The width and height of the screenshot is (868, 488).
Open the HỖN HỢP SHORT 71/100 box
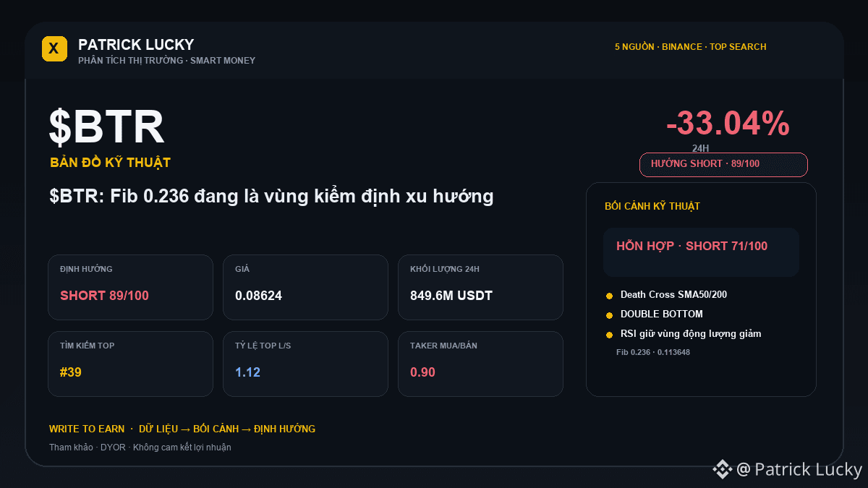tap(701, 252)
